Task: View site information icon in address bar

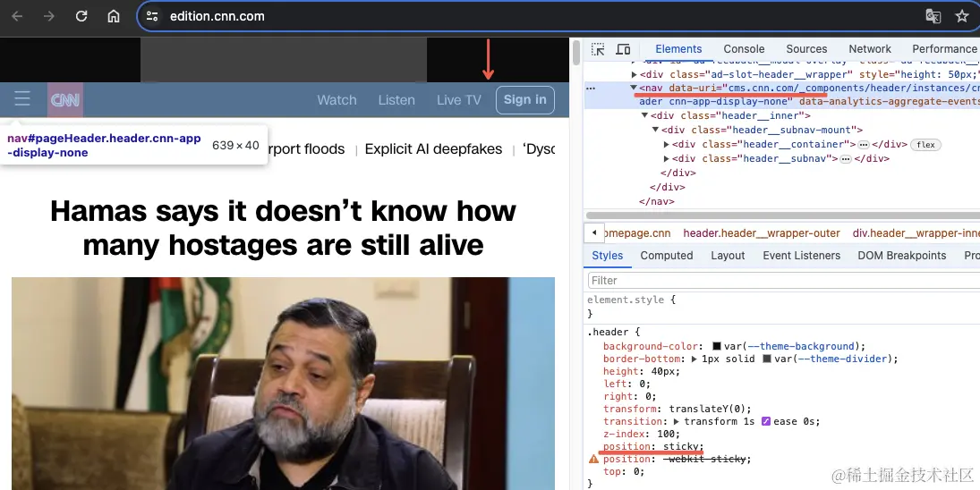Action: [x=152, y=16]
